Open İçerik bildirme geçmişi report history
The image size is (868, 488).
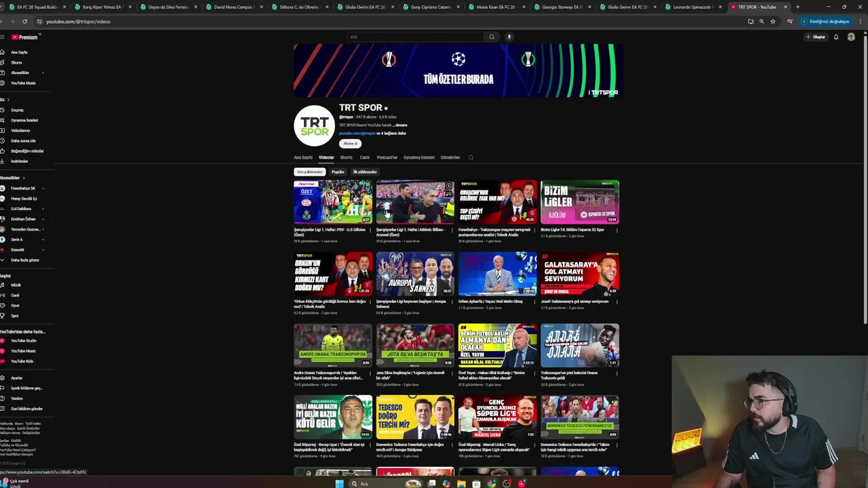(26, 388)
